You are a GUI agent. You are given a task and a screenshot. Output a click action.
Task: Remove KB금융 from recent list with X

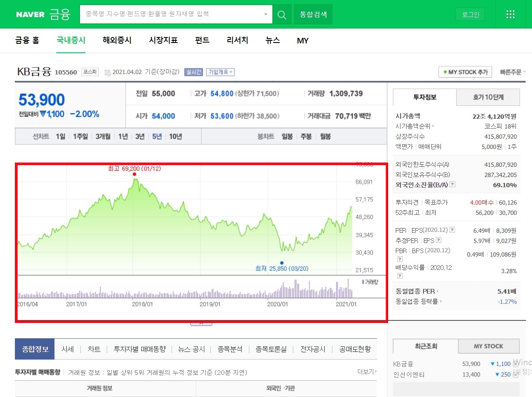(515, 364)
